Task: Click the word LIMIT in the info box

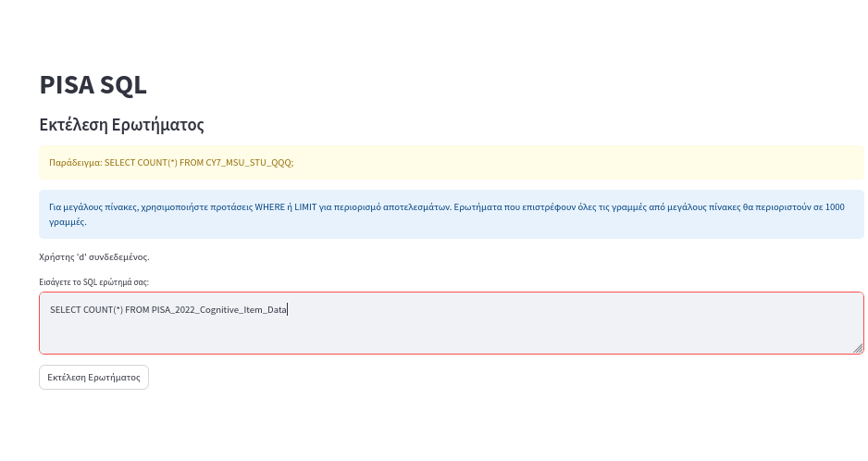Action: point(305,207)
